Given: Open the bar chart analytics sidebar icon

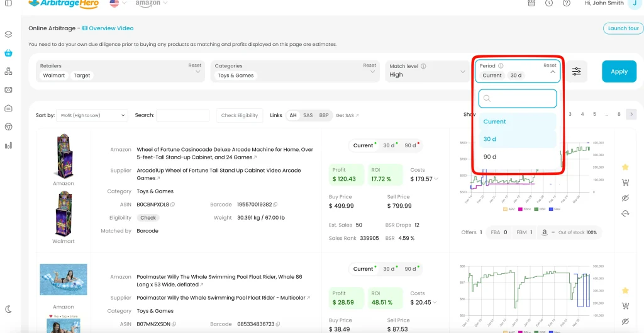Looking at the screenshot, I should 8,145.
